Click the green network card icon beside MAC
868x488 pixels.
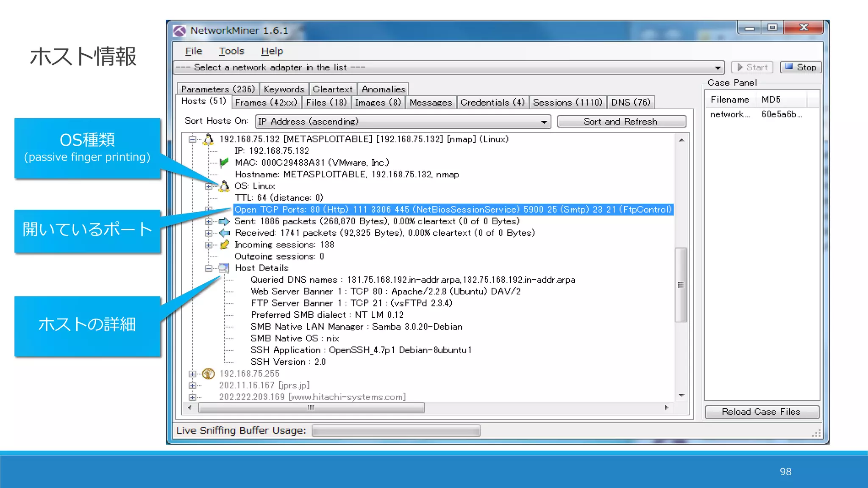tap(224, 163)
